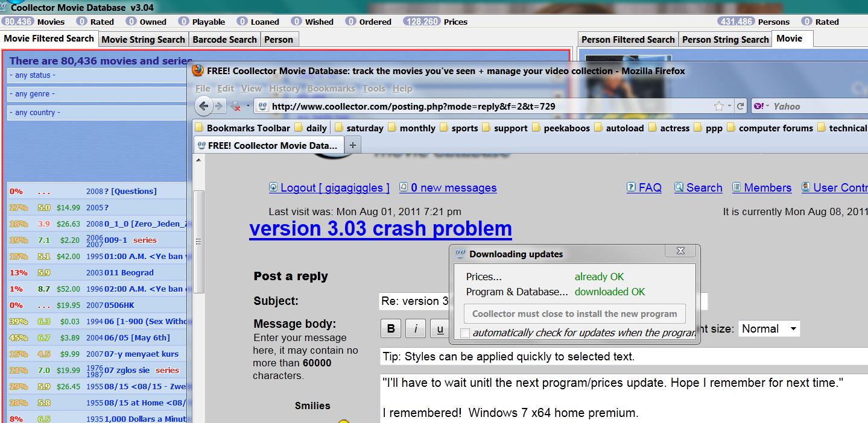This screenshot has height=423, width=868.
Task: Open URL bar history dropdown arrow
Action: 729,107
